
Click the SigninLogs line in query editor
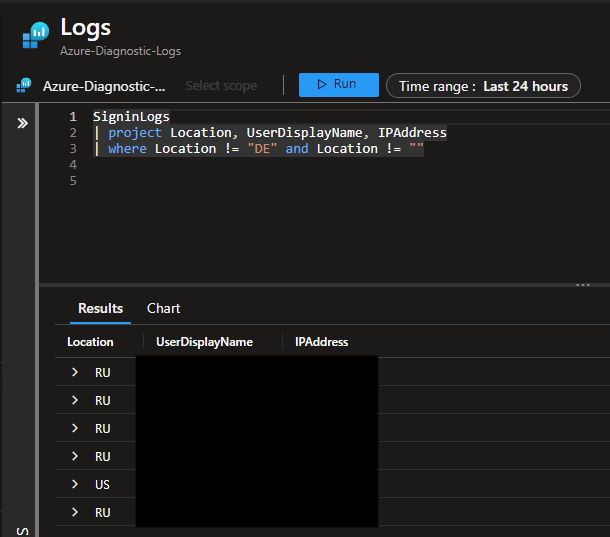click(131, 117)
